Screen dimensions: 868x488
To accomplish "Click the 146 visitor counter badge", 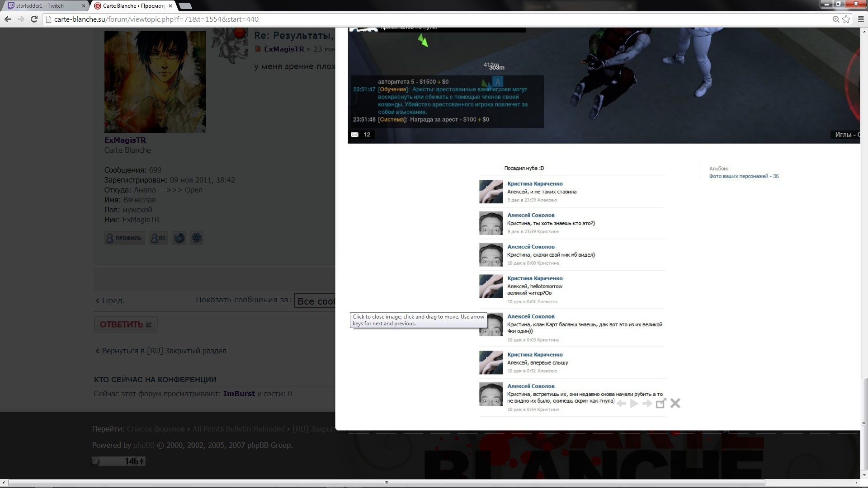I will tap(118, 461).
